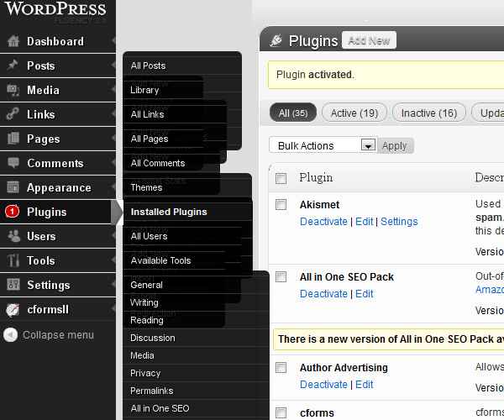Open the cformsII menu item
The height and width of the screenshot is (420, 504).
(x=58, y=309)
